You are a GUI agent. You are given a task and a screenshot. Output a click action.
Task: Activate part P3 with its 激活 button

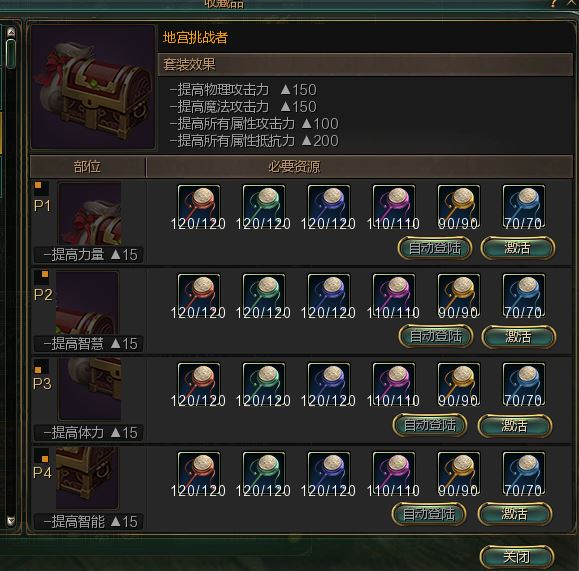coord(515,425)
